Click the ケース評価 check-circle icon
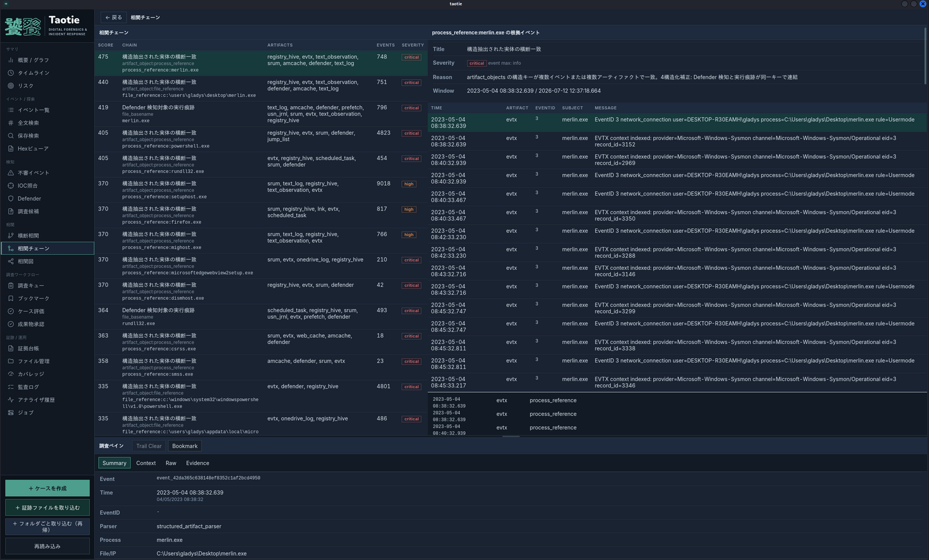The height and width of the screenshot is (560, 929). 10,311
